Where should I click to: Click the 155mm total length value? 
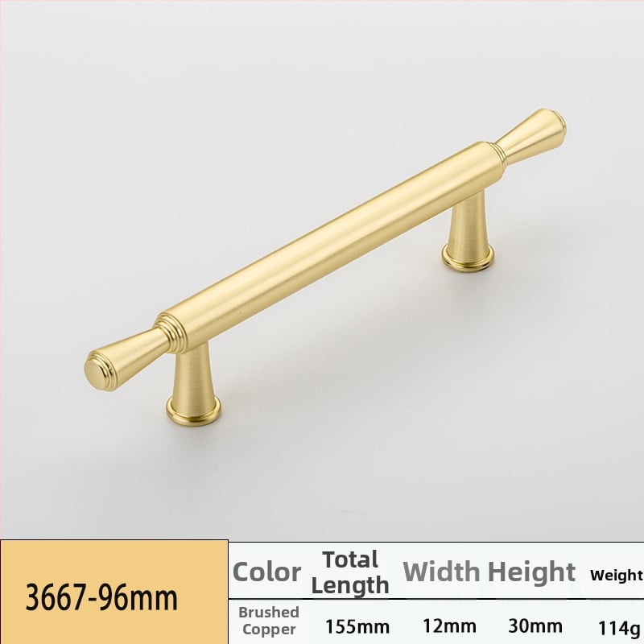point(357,627)
